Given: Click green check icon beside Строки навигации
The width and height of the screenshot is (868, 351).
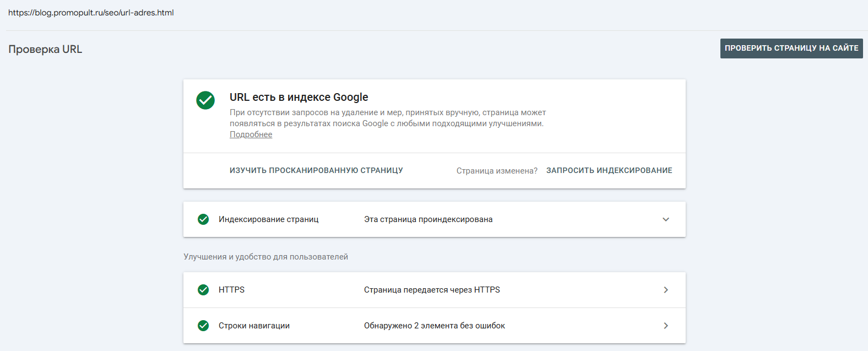Looking at the screenshot, I should click(x=203, y=326).
